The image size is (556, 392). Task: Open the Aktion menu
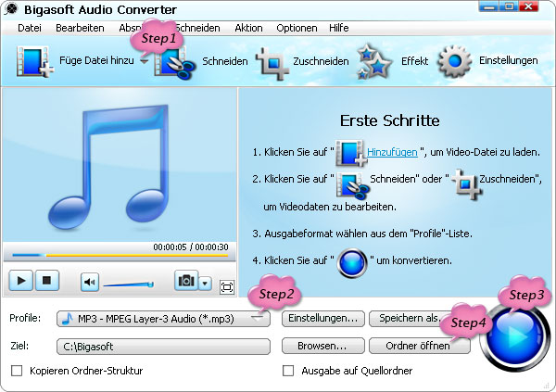tap(248, 28)
